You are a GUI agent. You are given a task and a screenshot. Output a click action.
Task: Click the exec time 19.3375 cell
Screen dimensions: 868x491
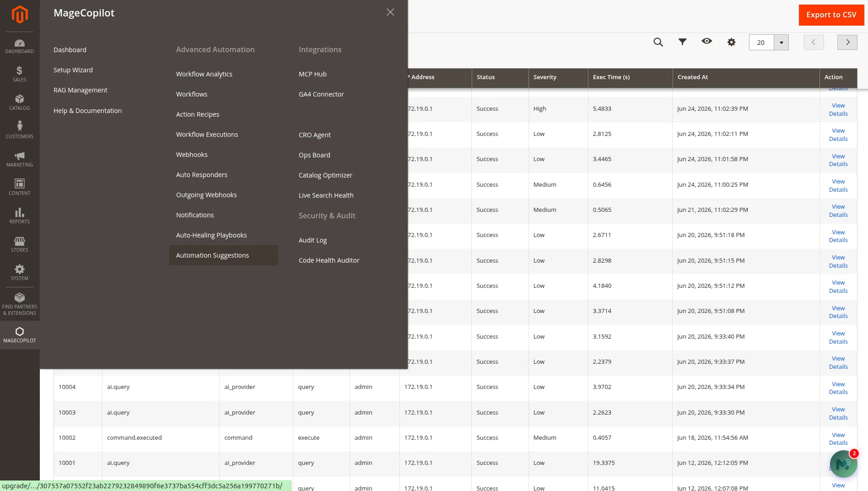click(630, 463)
